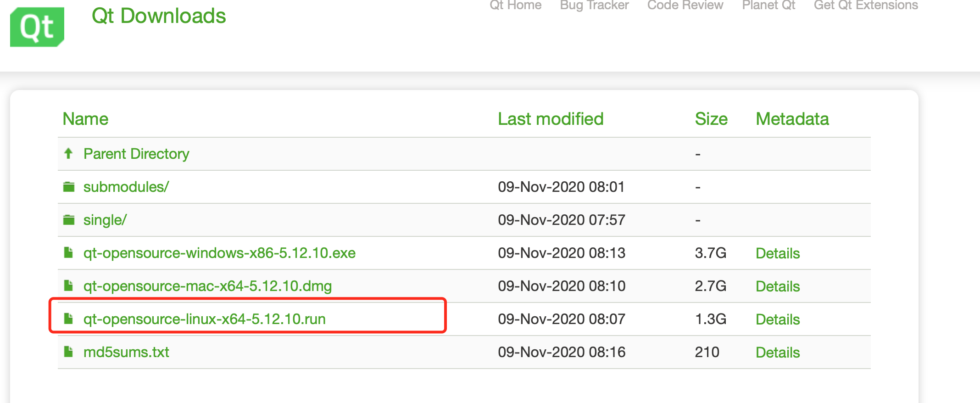Open the Code Review link
980x403 pixels.
pyautogui.click(x=685, y=5)
